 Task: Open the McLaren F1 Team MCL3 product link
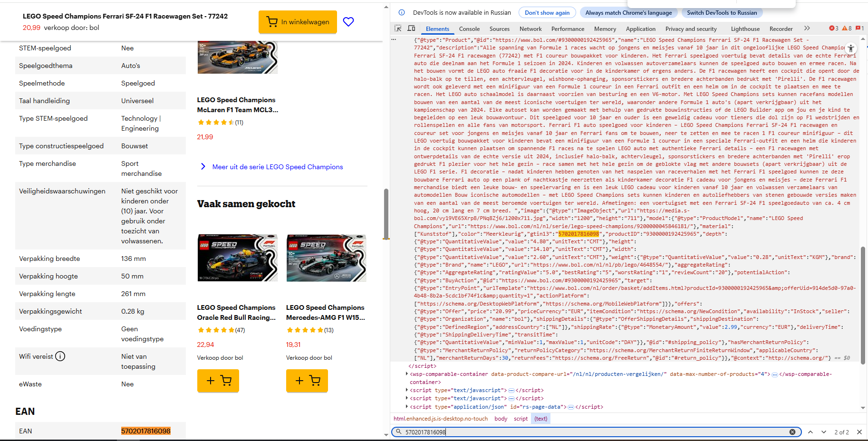(237, 105)
